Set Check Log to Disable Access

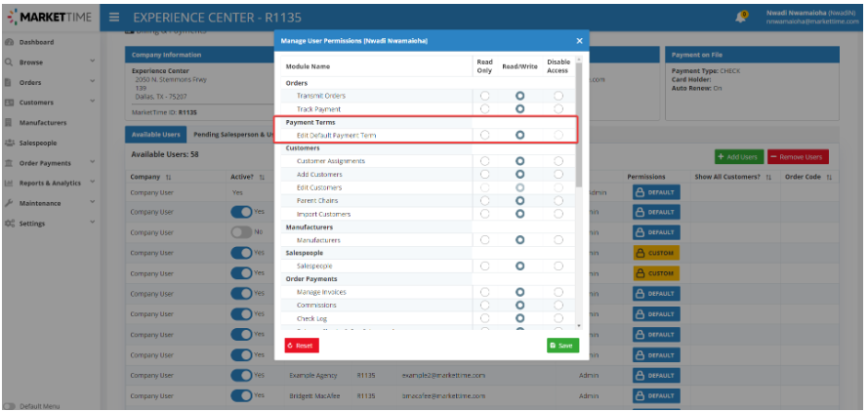pyautogui.click(x=558, y=318)
